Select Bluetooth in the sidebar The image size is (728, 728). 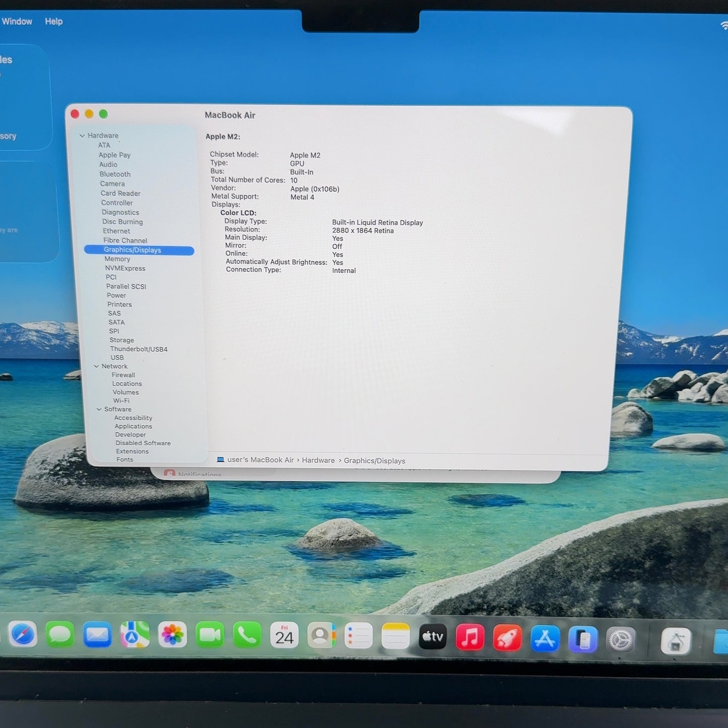115,174
